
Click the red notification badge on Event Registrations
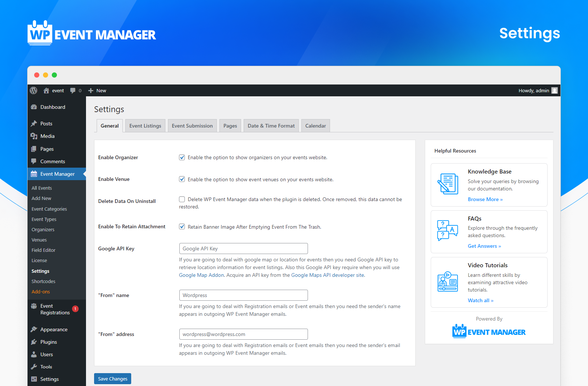[x=75, y=309]
